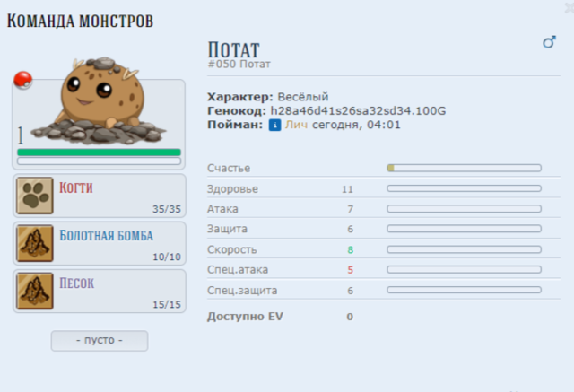Click the Доступно EV label
Viewport: 574px width, 392px height.
245,317
